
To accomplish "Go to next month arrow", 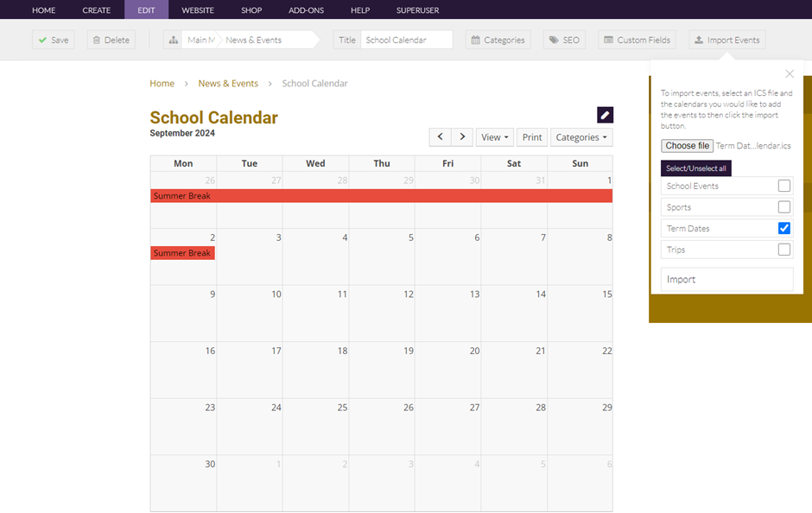I will click(x=462, y=137).
